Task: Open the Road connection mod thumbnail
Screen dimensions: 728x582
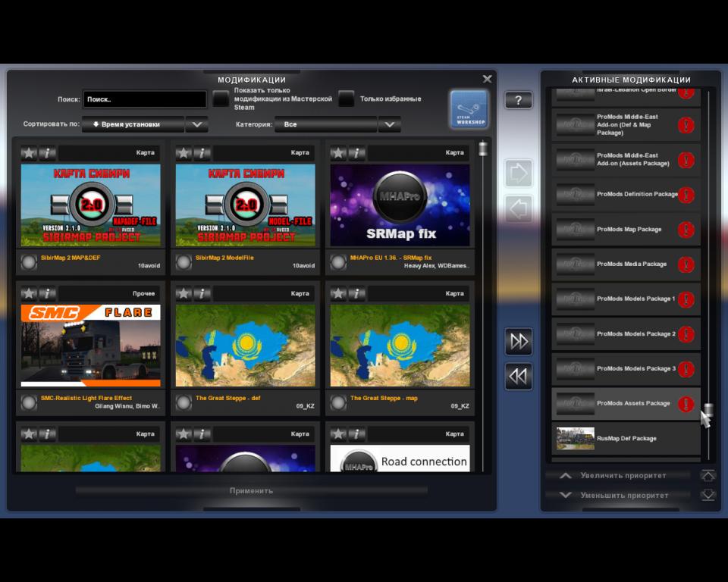Action: click(x=400, y=458)
